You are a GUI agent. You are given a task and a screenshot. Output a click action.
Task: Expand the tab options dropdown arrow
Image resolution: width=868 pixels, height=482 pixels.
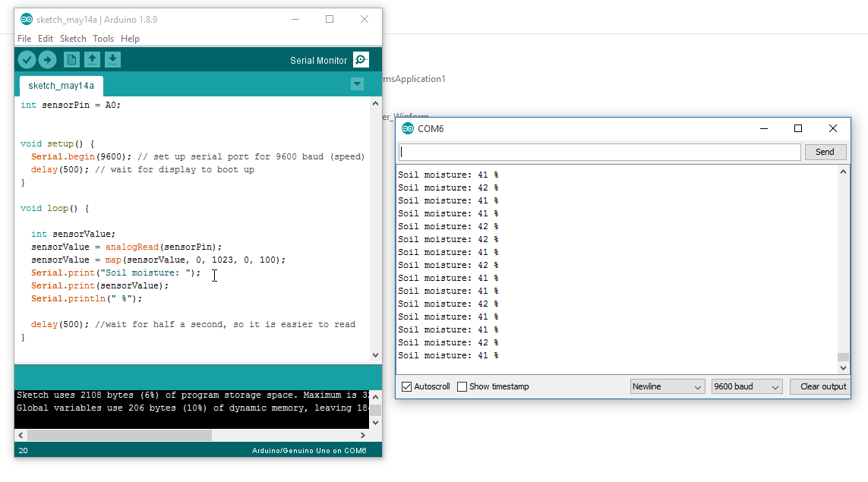357,84
